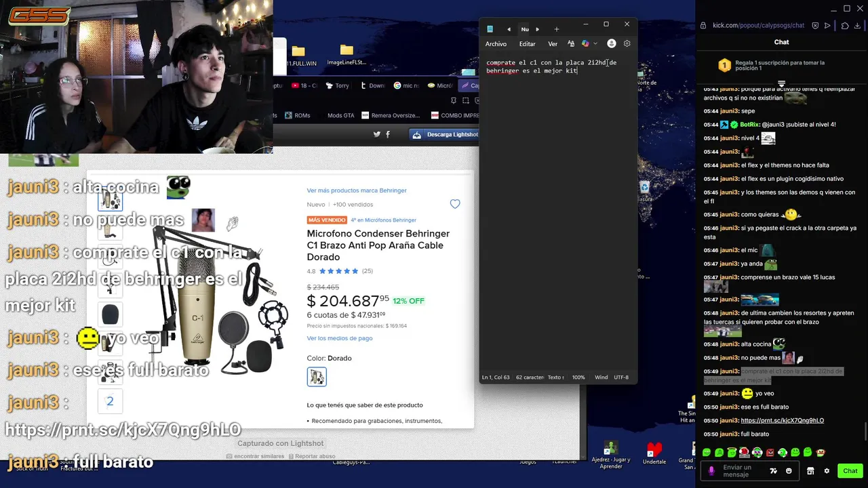Click the 'Reportar abuso' link under screenshot
868x488 pixels.
[x=311, y=456]
